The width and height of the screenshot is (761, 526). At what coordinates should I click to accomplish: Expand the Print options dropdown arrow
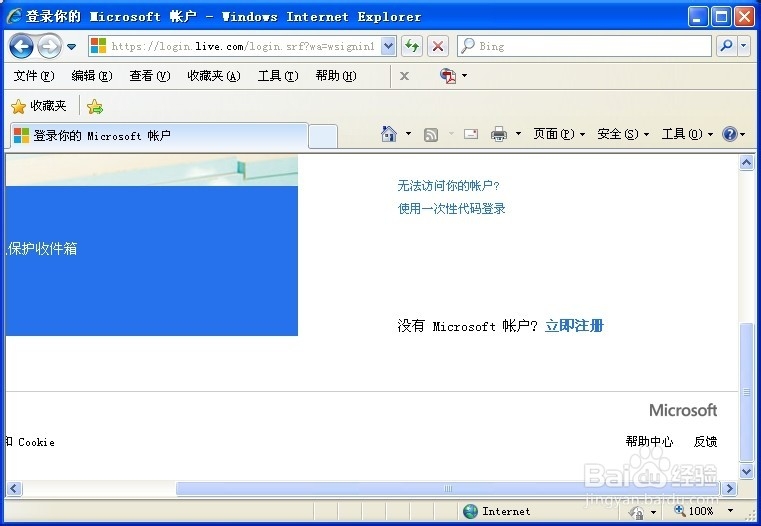[518, 134]
